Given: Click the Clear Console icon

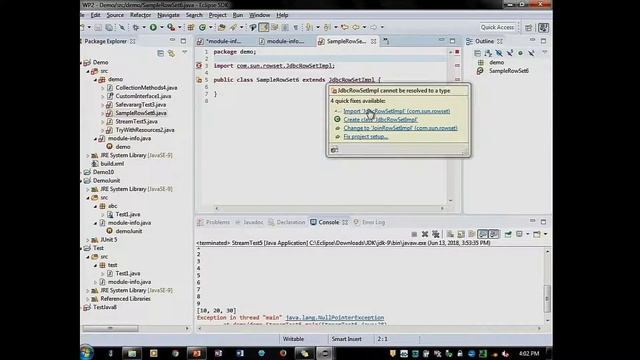Looking at the screenshot, I should pyautogui.click(x=450, y=234).
